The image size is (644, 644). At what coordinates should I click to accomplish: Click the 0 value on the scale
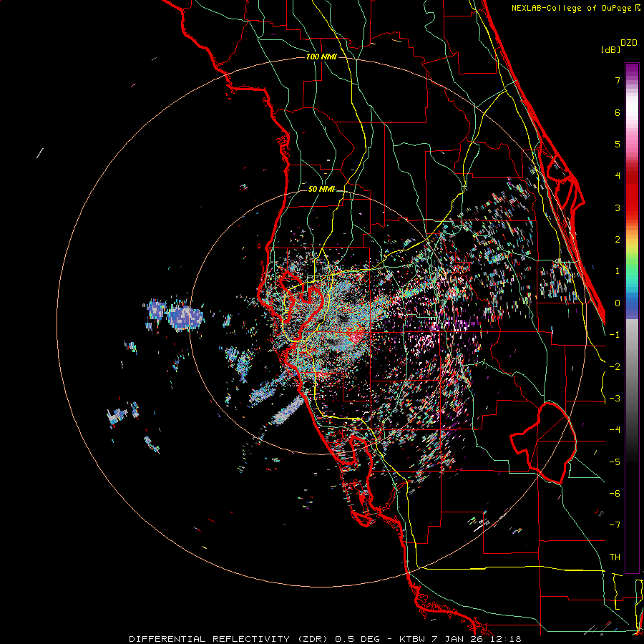(x=618, y=303)
